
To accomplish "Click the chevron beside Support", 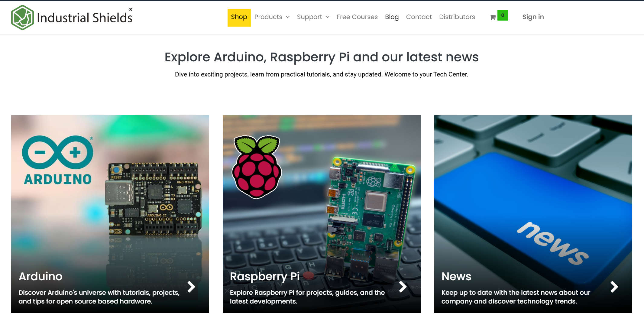I will pos(328,17).
